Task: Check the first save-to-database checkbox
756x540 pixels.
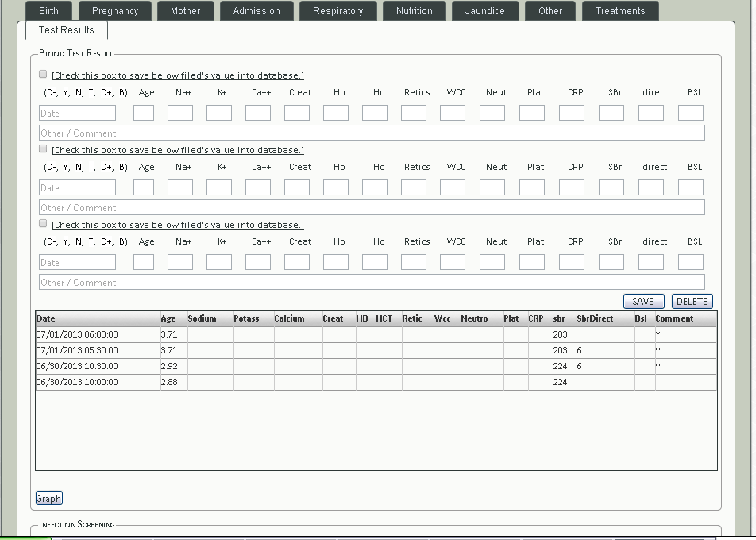Action: coord(44,75)
